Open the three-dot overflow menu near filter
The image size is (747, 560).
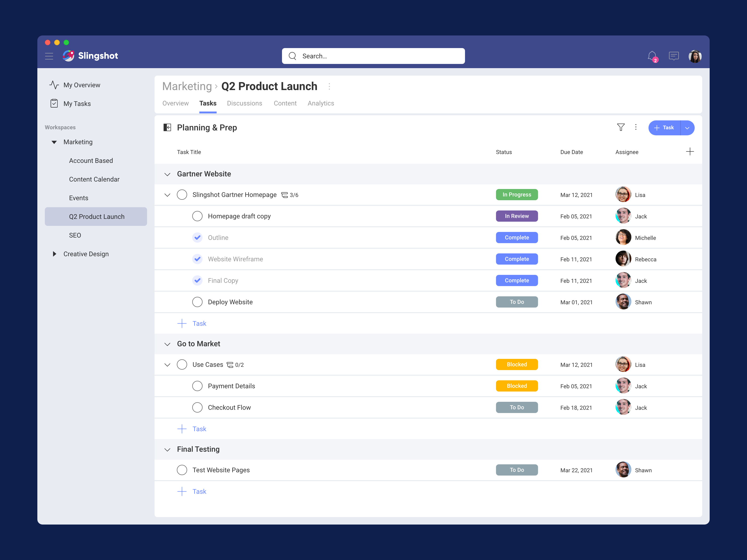point(636,127)
